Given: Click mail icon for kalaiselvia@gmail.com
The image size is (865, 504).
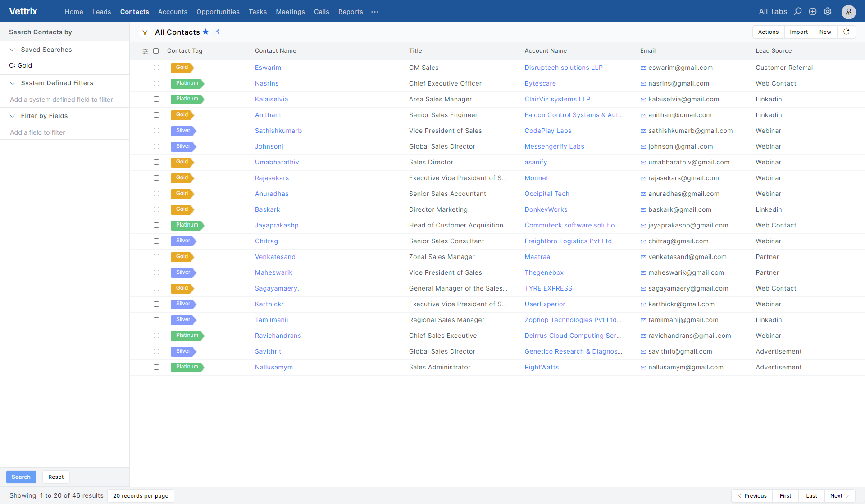Looking at the screenshot, I should [x=643, y=100].
